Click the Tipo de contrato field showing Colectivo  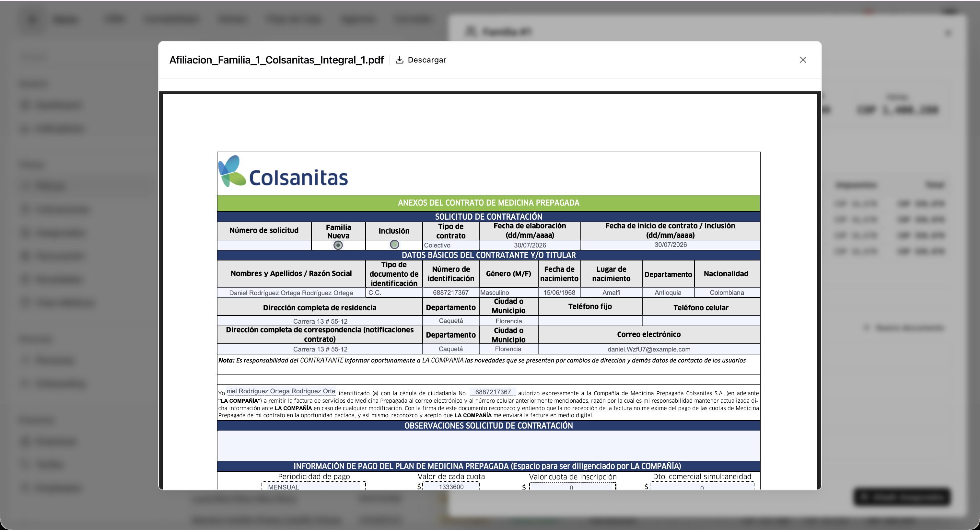pyautogui.click(x=451, y=245)
